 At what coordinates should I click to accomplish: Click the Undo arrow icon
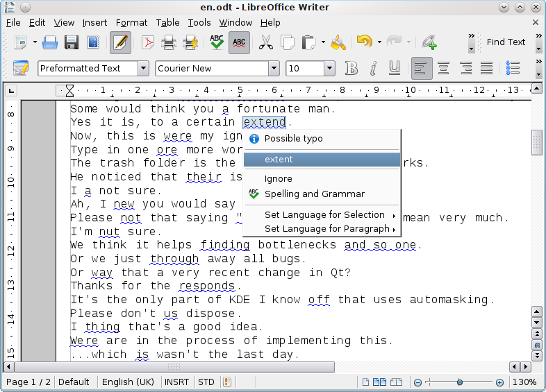tap(363, 43)
